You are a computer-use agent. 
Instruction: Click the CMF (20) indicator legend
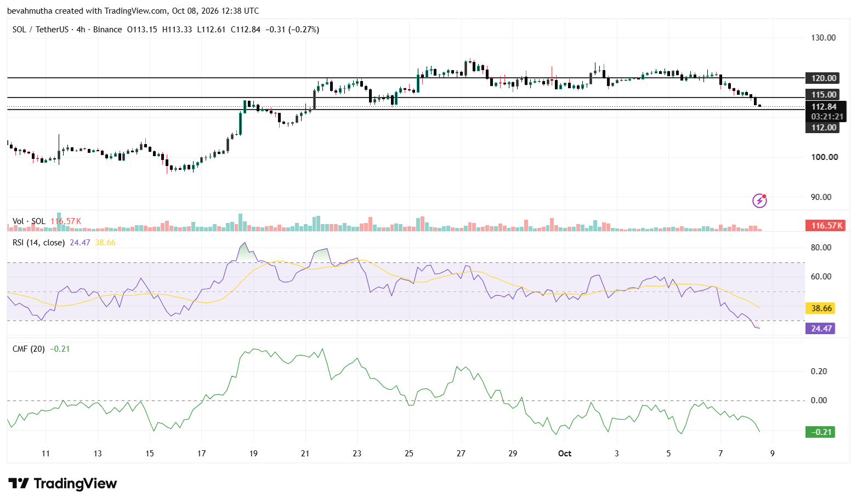coord(29,348)
